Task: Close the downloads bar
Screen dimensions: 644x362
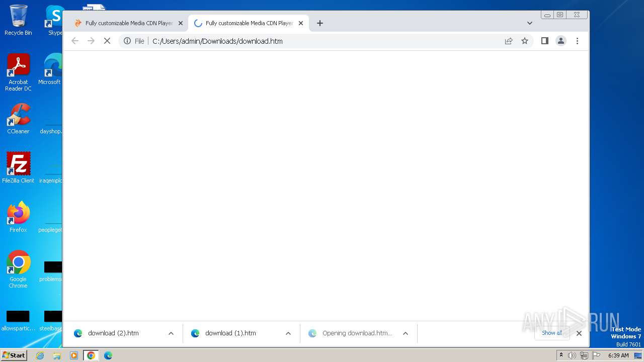Action: (x=579, y=333)
